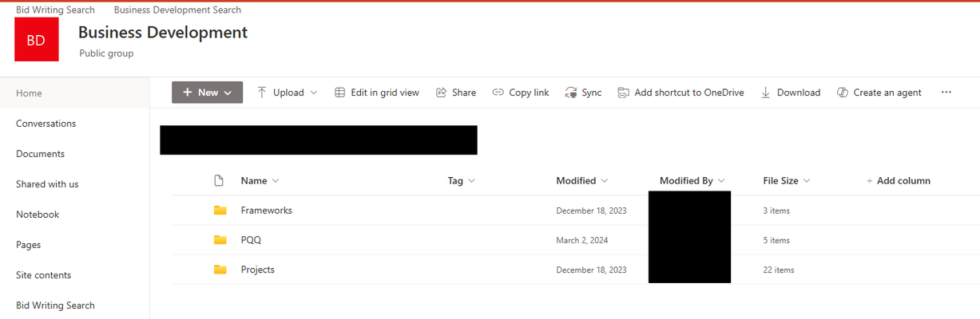Click the Sync icon
This screenshot has height=319, width=980.
[571, 93]
